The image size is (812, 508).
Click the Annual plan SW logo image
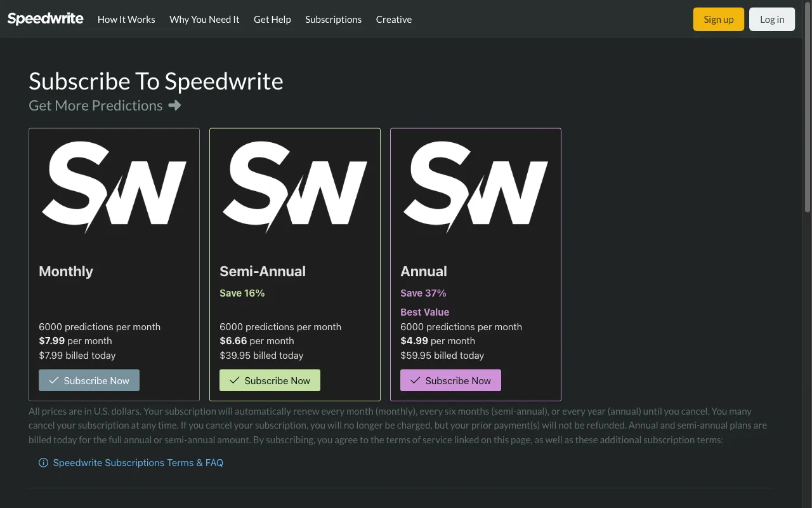[476, 187]
